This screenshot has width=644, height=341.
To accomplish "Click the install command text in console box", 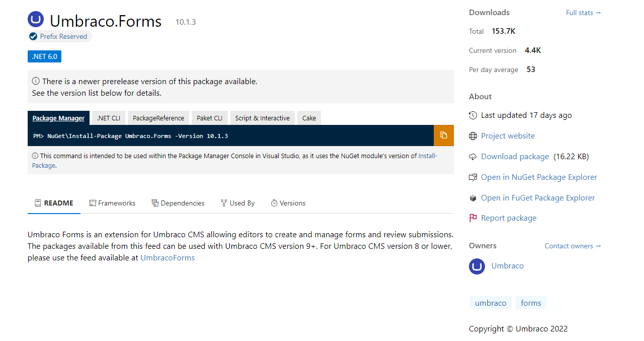I will [x=131, y=136].
